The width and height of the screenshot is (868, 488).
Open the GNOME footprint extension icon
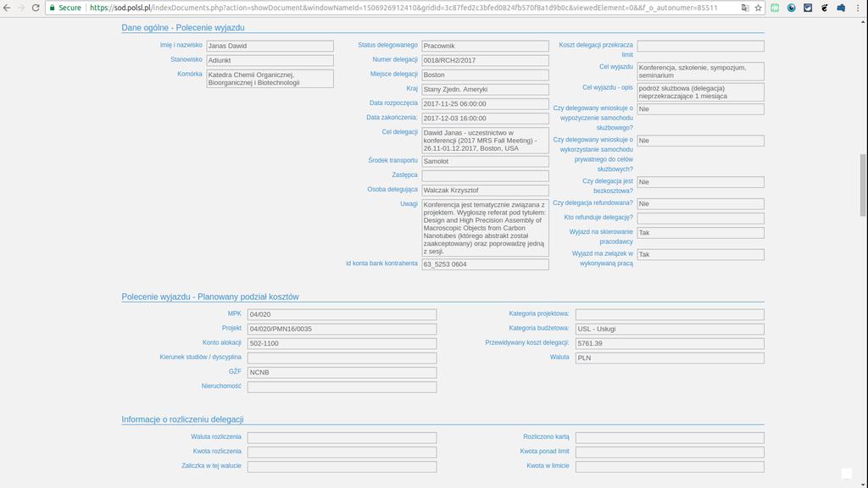click(x=824, y=8)
